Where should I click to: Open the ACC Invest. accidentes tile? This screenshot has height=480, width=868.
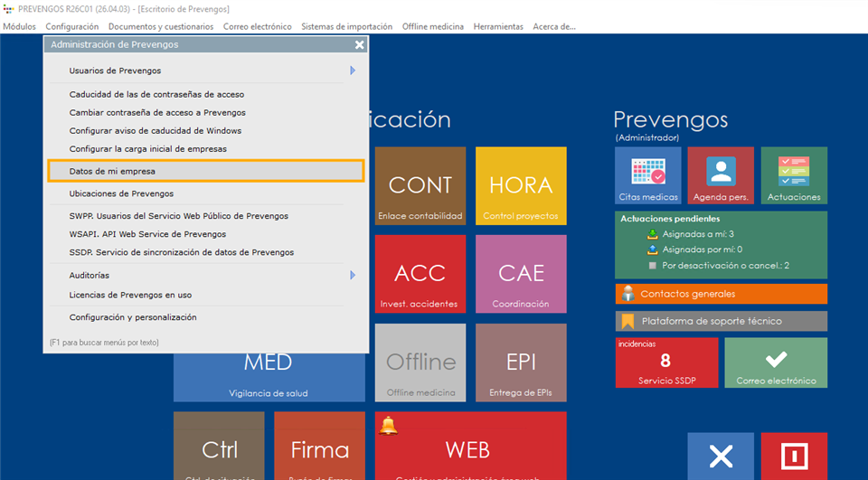pyautogui.click(x=420, y=275)
